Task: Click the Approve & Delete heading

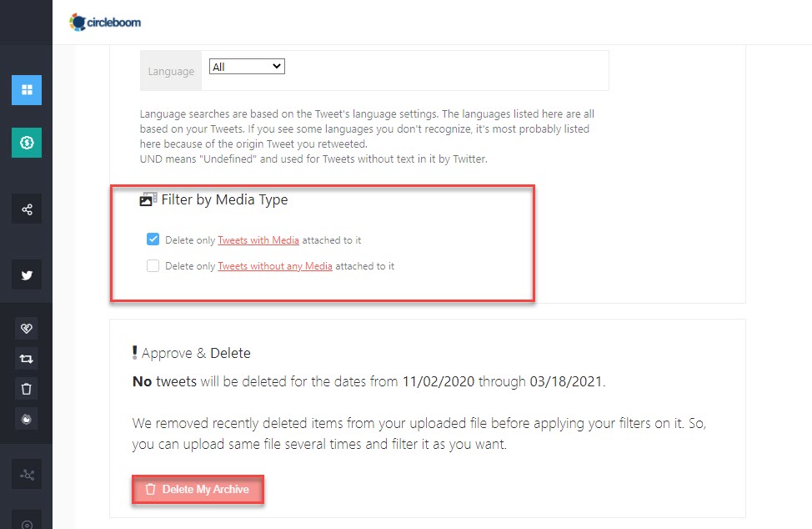Action: pos(192,353)
